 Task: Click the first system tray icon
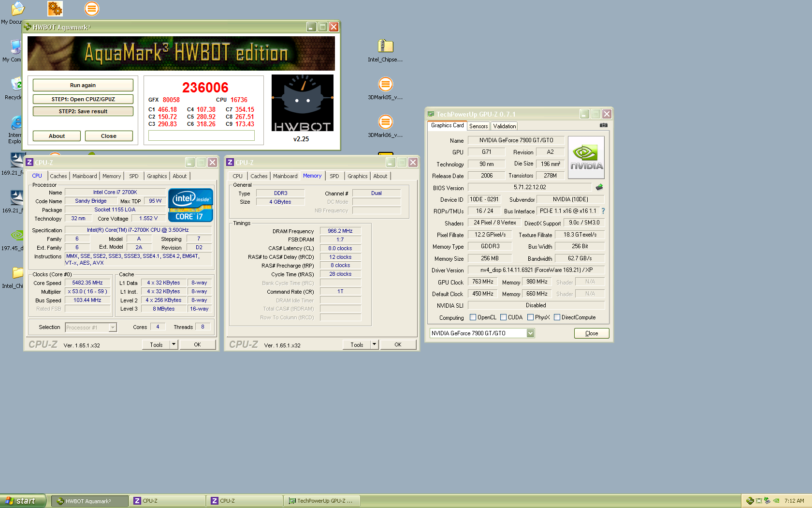pos(750,501)
